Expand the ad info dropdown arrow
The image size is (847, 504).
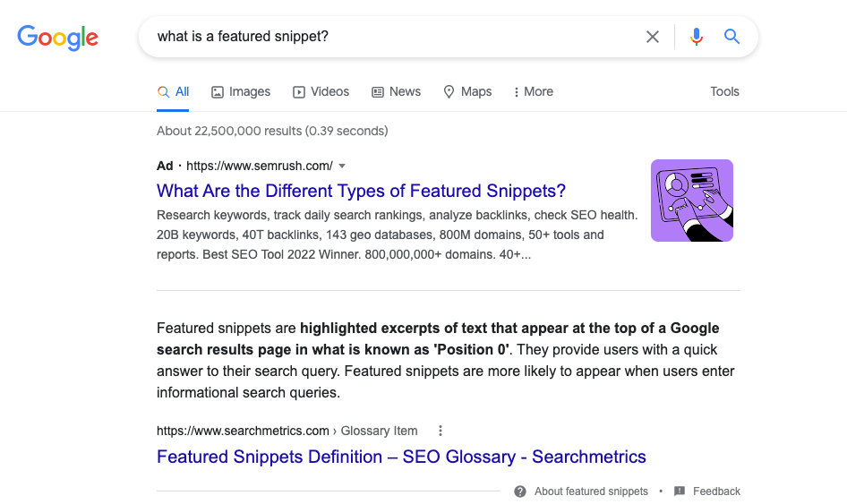click(342, 166)
